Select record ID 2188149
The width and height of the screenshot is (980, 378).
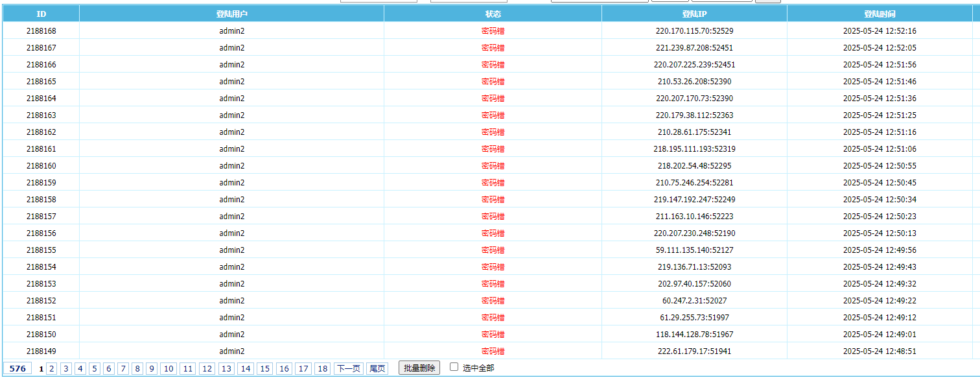click(x=41, y=351)
